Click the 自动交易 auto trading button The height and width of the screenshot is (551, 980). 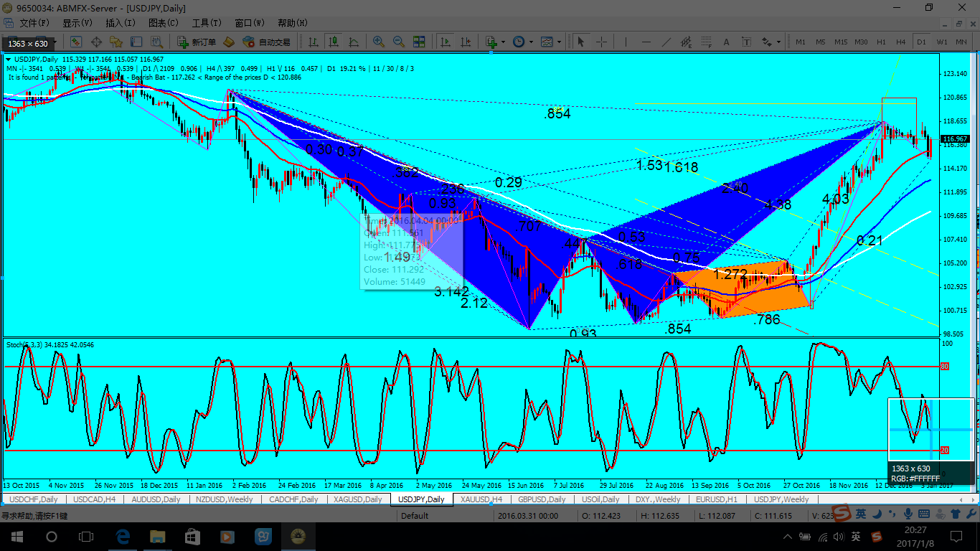(267, 42)
